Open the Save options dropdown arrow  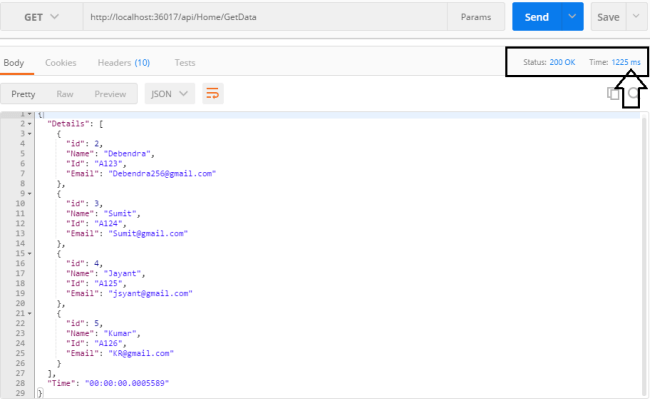636,17
